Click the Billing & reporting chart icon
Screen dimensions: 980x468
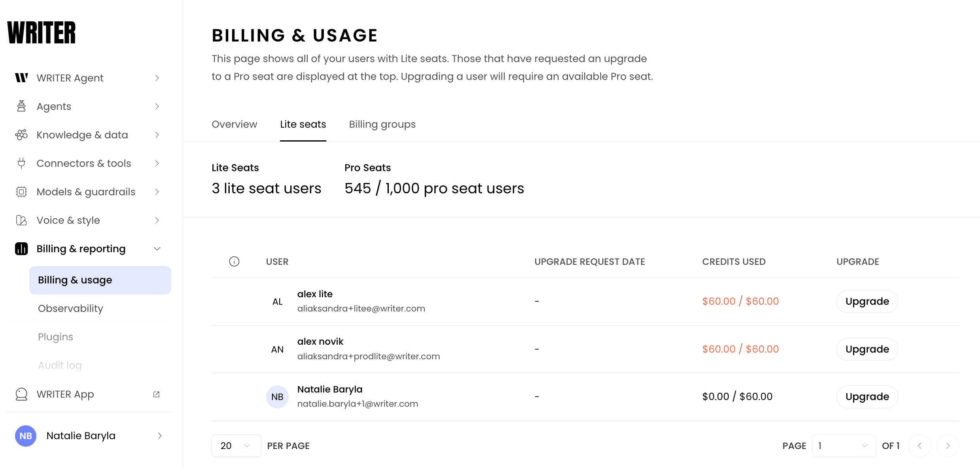(21, 249)
